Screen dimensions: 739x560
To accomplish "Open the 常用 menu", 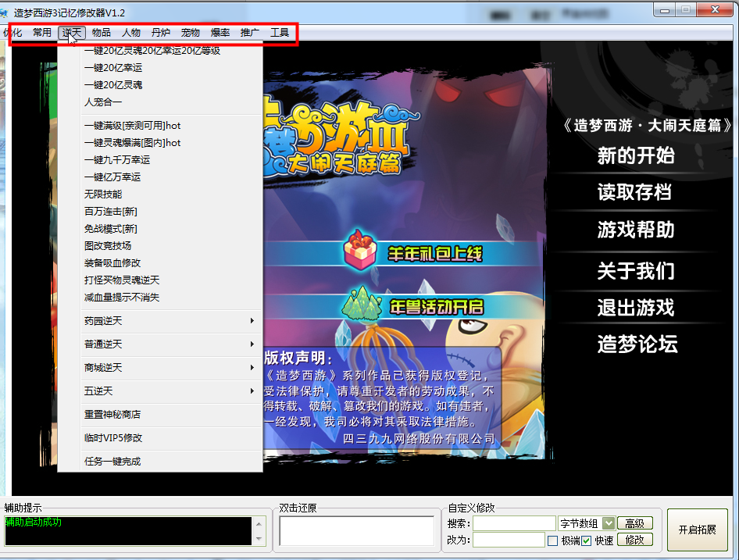I will pyautogui.click(x=42, y=33).
